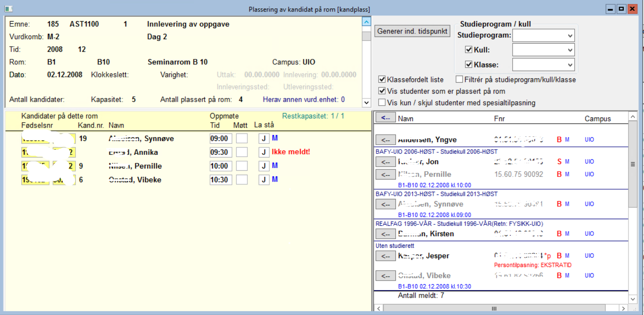Click the move-all arrow button beside the Navn header

click(x=386, y=118)
